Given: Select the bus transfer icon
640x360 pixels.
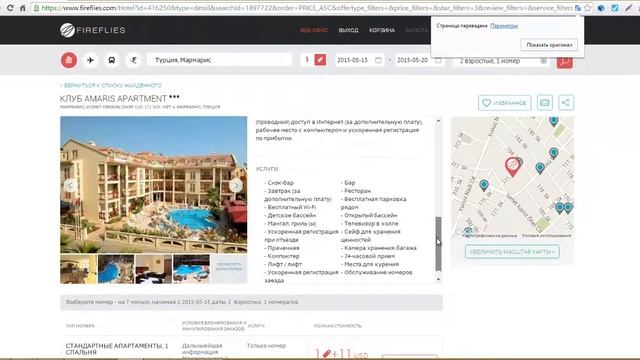Looking at the screenshot, I should point(111,60).
